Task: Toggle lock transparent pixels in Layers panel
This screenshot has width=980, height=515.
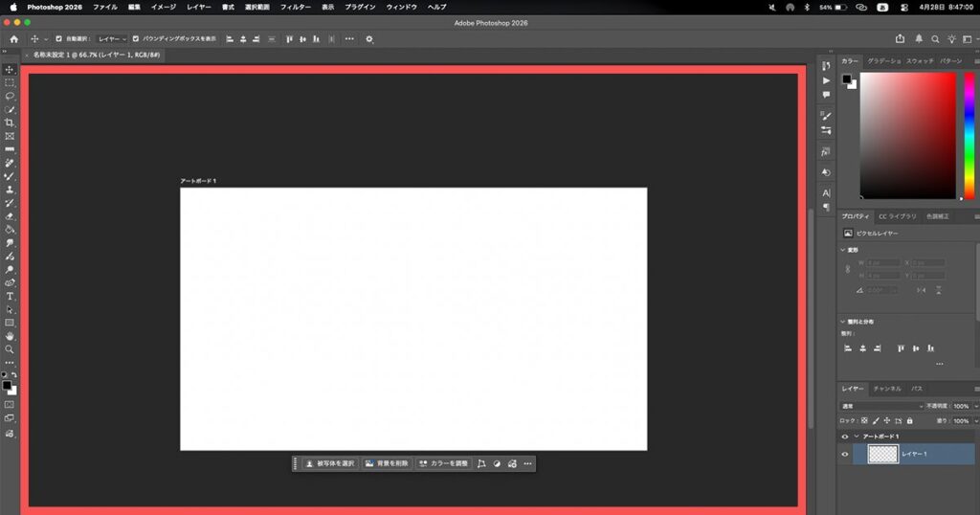Action: (x=864, y=421)
